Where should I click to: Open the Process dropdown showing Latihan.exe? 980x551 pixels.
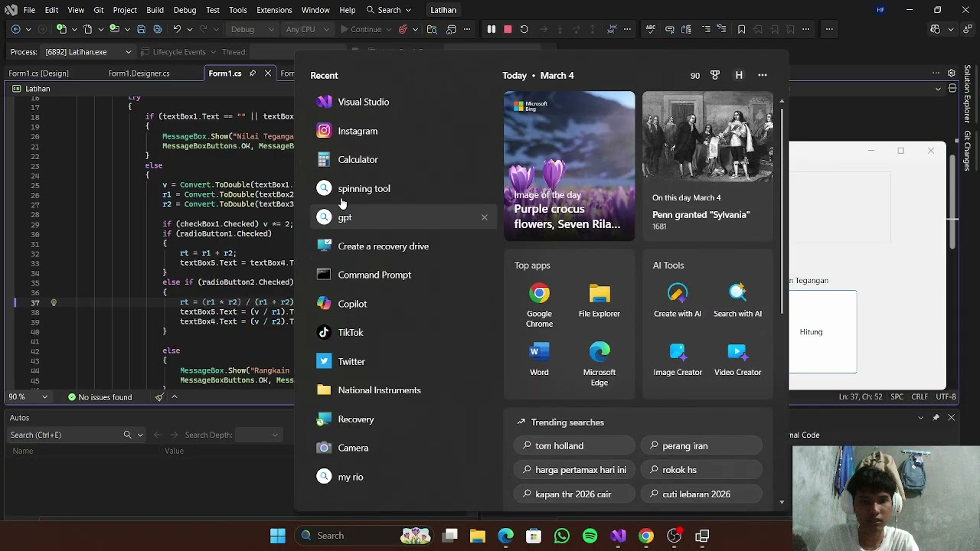tap(87, 52)
